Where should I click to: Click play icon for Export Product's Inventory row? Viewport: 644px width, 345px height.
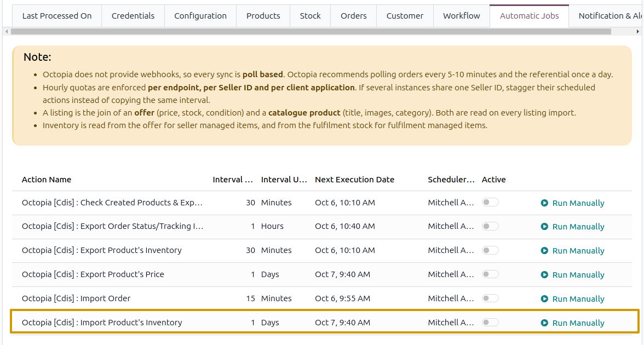[x=544, y=251]
